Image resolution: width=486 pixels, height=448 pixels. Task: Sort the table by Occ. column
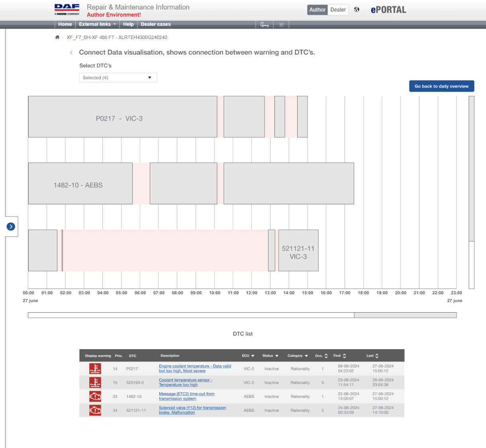[326, 356]
